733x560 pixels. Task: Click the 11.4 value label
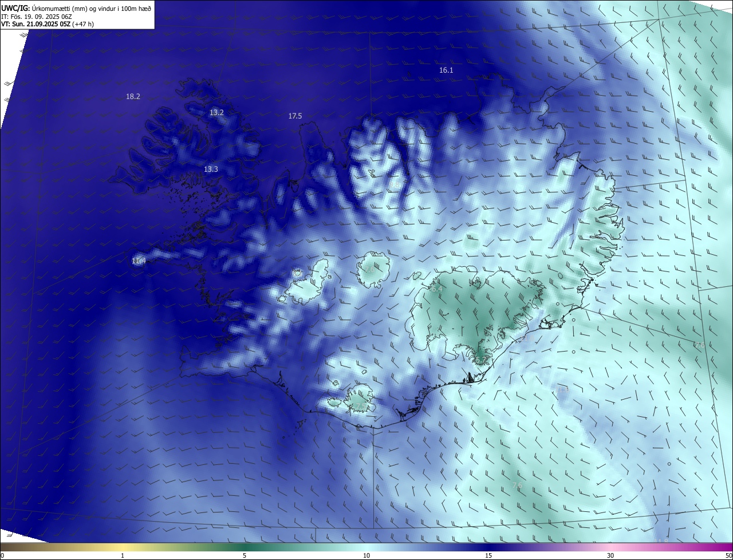pyautogui.click(x=139, y=261)
